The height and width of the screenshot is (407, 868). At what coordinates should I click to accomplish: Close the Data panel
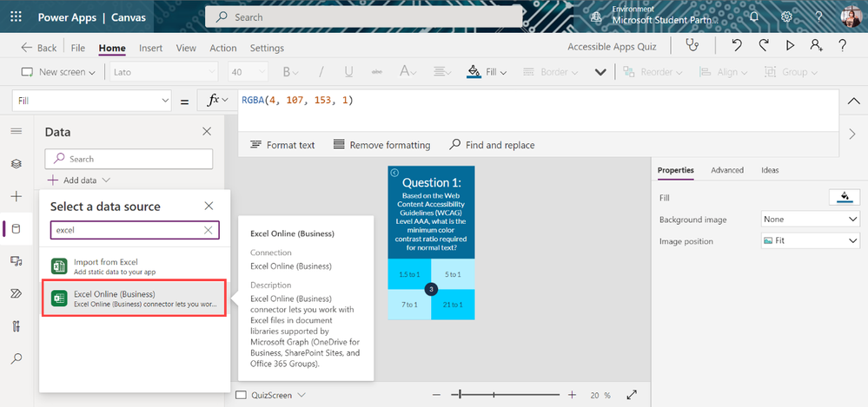tap(207, 132)
